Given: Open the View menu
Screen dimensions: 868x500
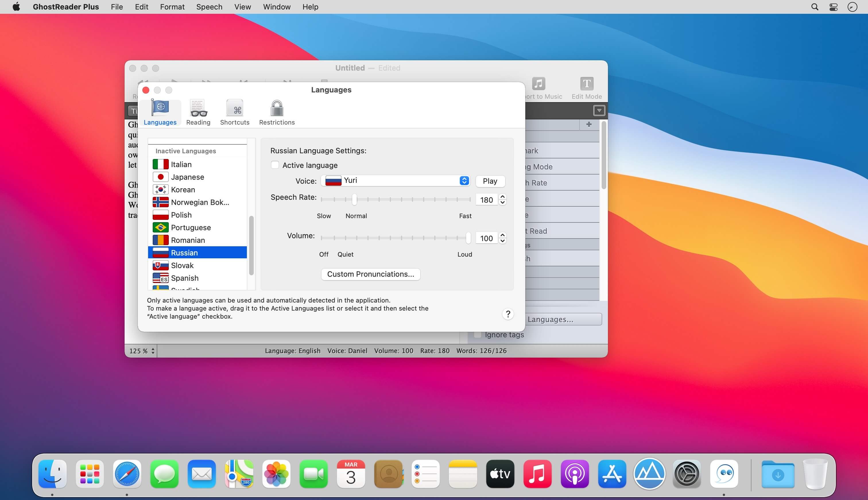Looking at the screenshot, I should [x=243, y=7].
